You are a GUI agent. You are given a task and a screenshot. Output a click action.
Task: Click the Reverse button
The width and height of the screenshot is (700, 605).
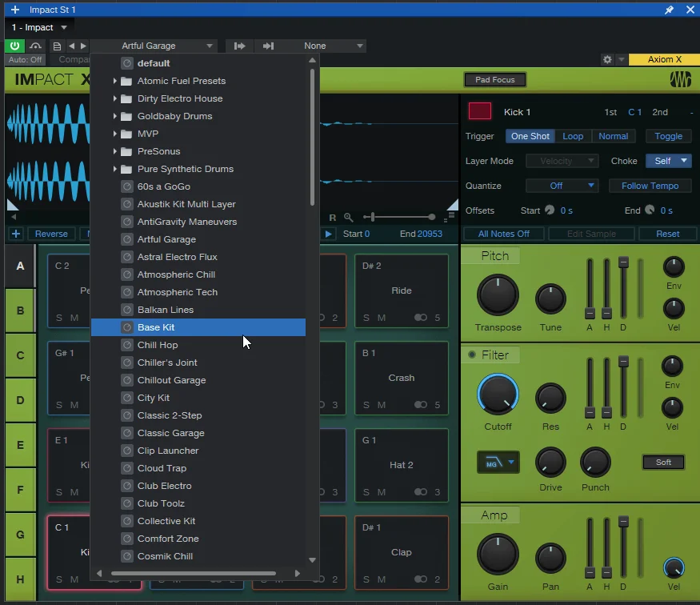click(51, 234)
